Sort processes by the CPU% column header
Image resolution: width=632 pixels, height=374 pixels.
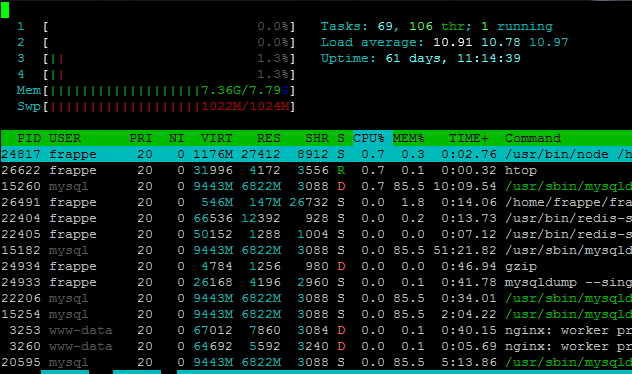[368, 138]
